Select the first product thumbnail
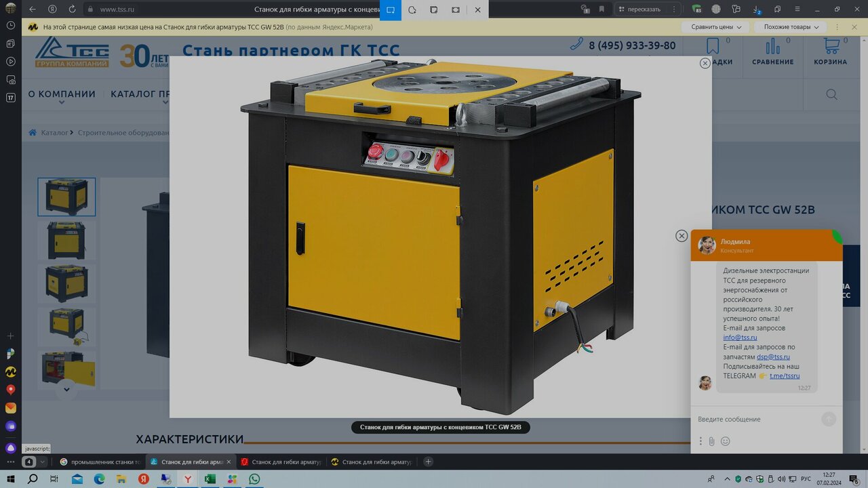The image size is (868, 488). [x=66, y=197]
